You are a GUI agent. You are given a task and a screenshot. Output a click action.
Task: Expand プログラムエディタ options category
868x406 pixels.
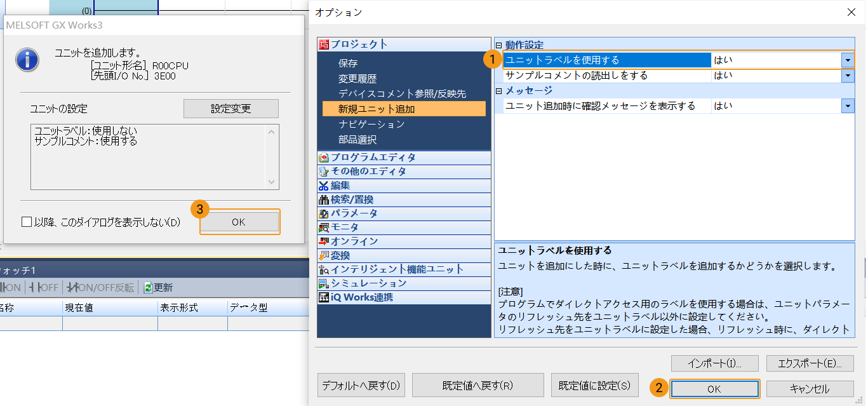tap(404, 158)
